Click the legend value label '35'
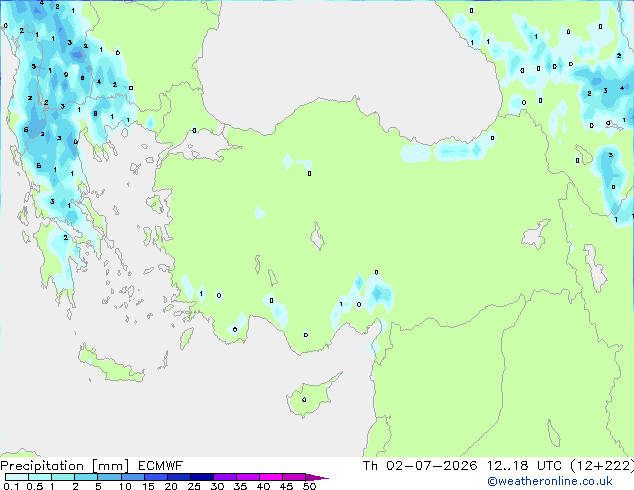Image resolution: width=634 pixels, height=490 pixels. coord(240,486)
